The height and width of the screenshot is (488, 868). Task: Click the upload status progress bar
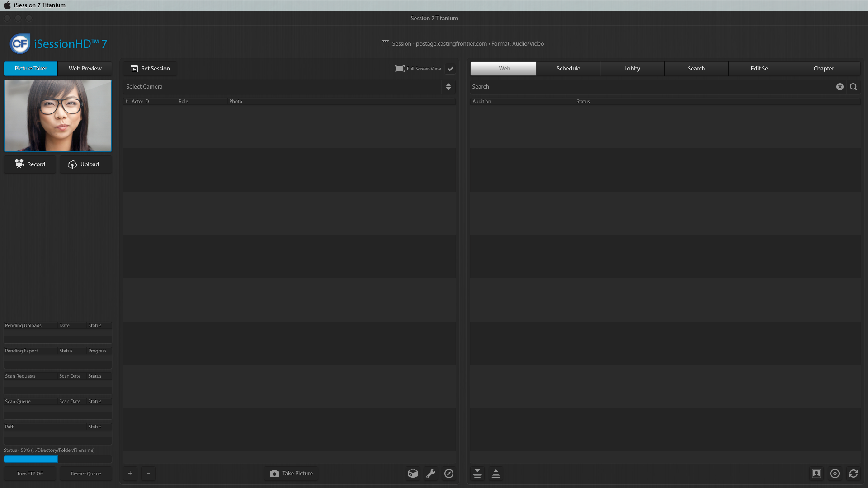pyautogui.click(x=57, y=459)
